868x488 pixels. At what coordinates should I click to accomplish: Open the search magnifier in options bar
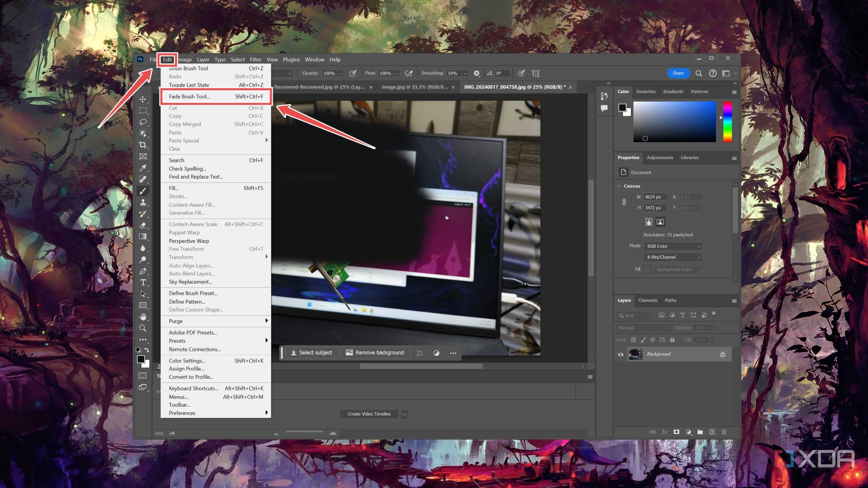699,73
